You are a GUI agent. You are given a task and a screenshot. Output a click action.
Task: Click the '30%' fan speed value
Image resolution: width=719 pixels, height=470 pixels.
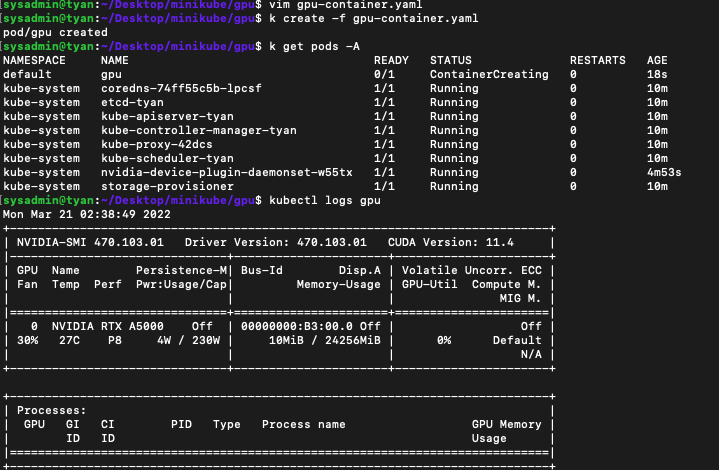point(28,340)
